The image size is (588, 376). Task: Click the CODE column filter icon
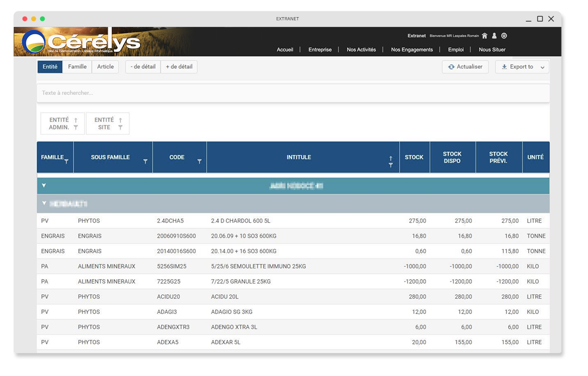199,162
